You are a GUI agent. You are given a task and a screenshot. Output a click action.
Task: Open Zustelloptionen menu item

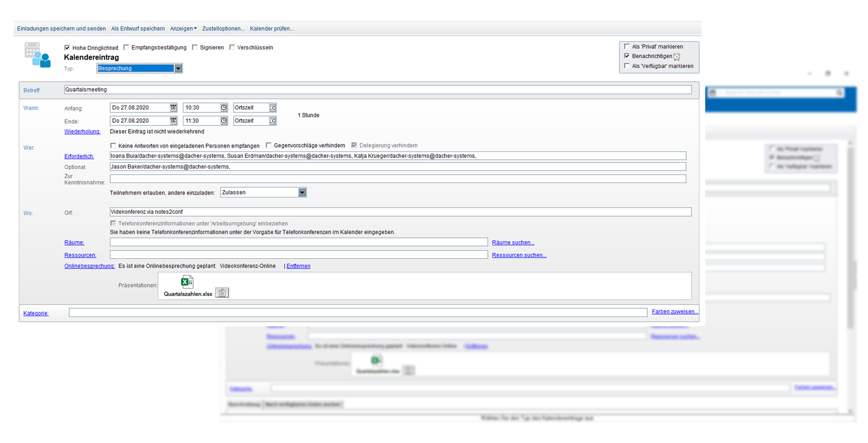[223, 29]
